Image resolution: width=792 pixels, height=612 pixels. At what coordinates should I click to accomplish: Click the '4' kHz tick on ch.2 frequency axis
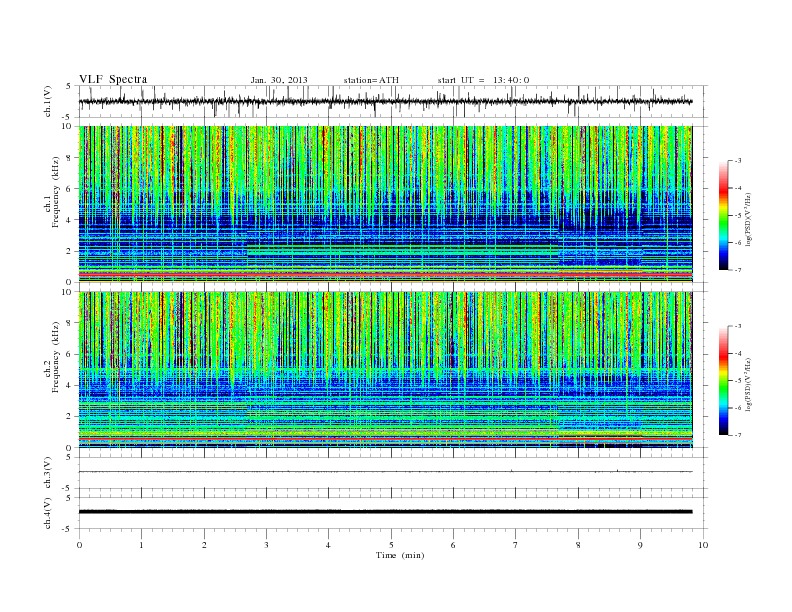(70, 385)
